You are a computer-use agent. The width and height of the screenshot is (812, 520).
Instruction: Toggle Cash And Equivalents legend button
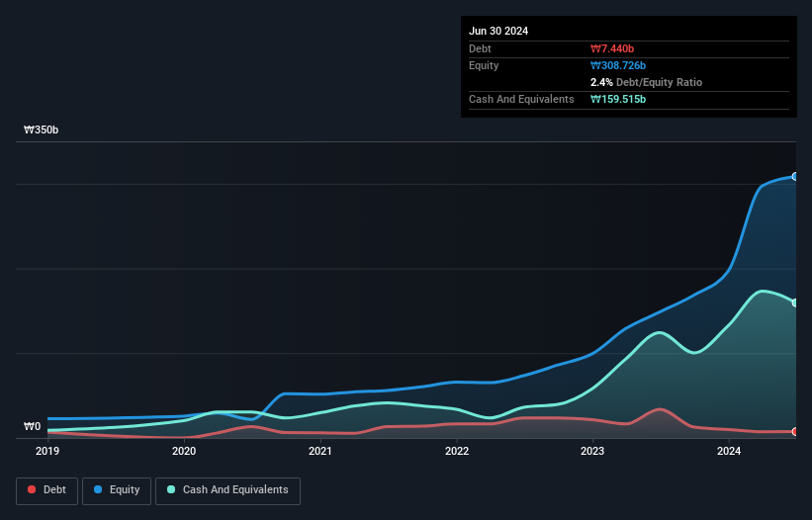coord(227,490)
